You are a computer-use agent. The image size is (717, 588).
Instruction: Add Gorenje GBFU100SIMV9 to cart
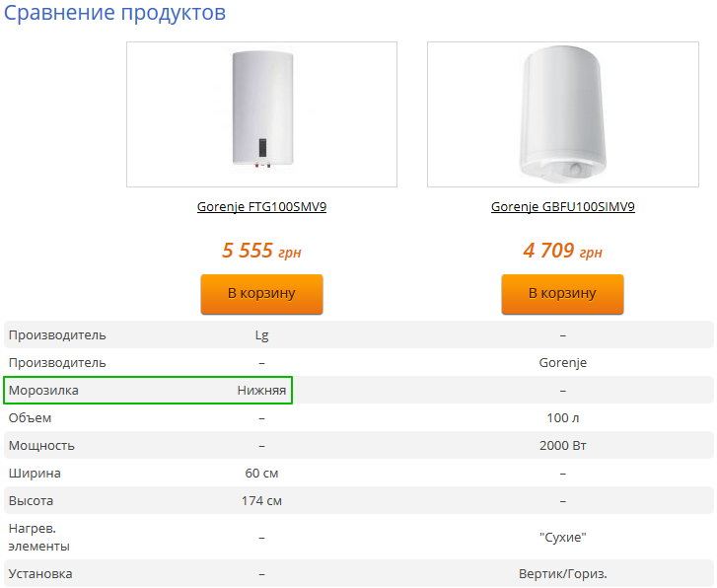(562, 294)
